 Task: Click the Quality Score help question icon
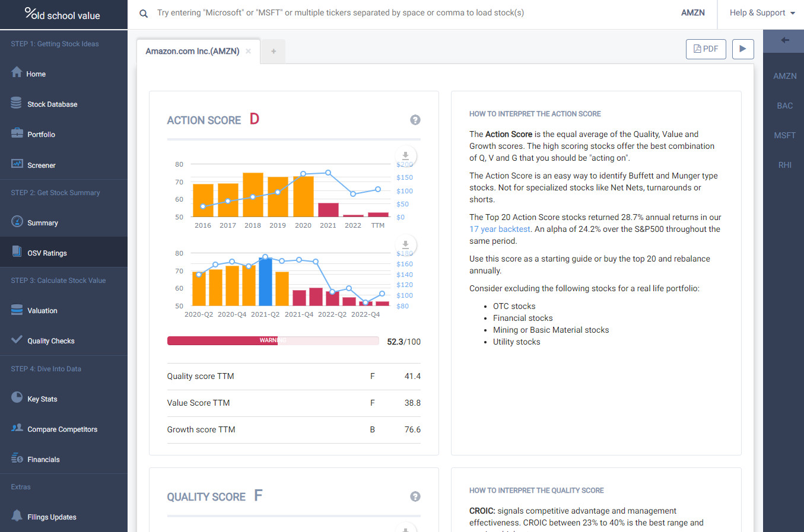[x=415, y=496]
